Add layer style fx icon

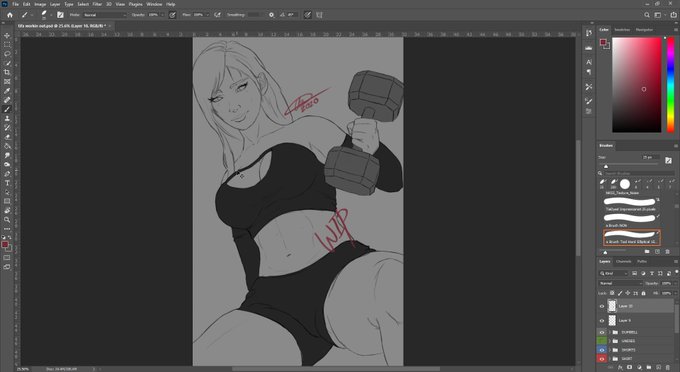tap(620, 368)
